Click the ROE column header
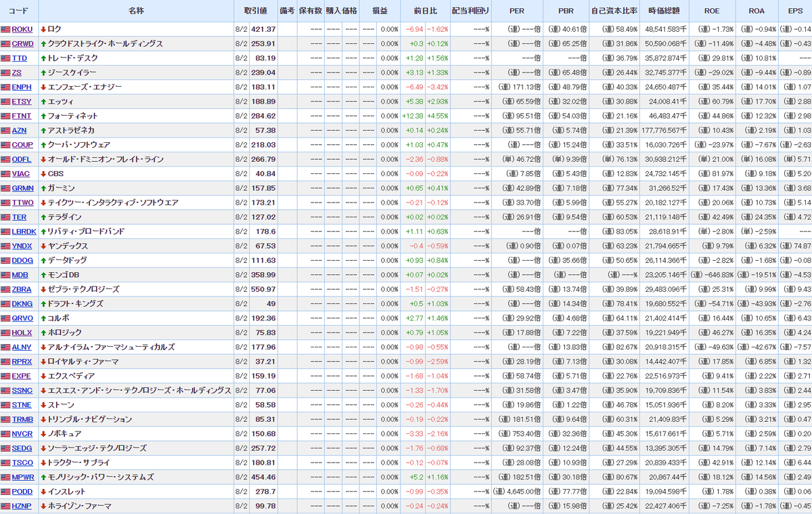 (x=712, y=11)
